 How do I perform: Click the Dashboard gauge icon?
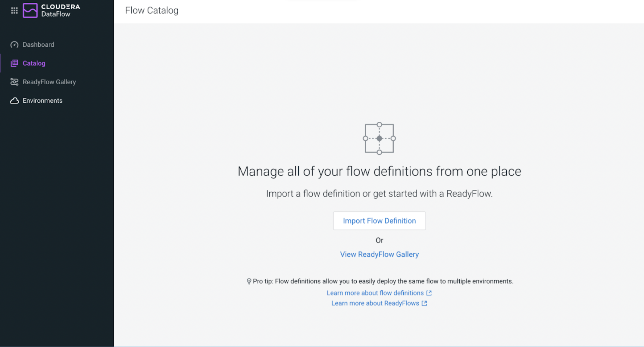[x=14, y=45]
